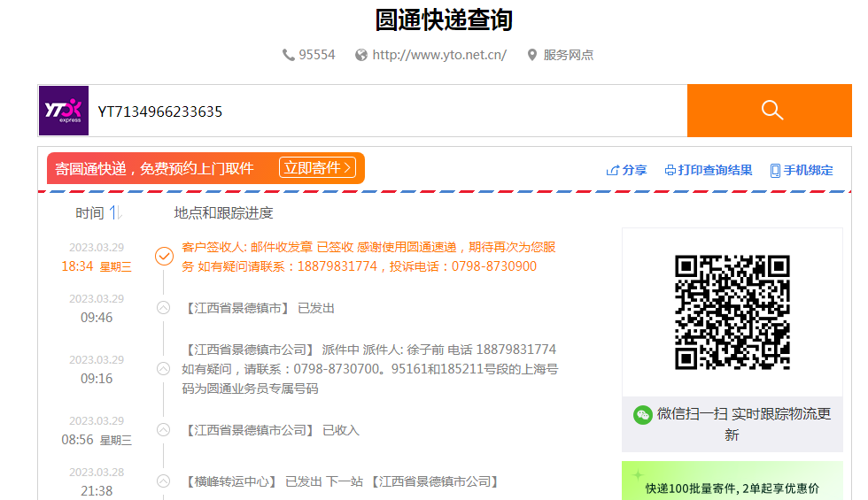Click the globe icon beside the website URL
Viewport: 868px width, 500px height.
tap(361, 55)
